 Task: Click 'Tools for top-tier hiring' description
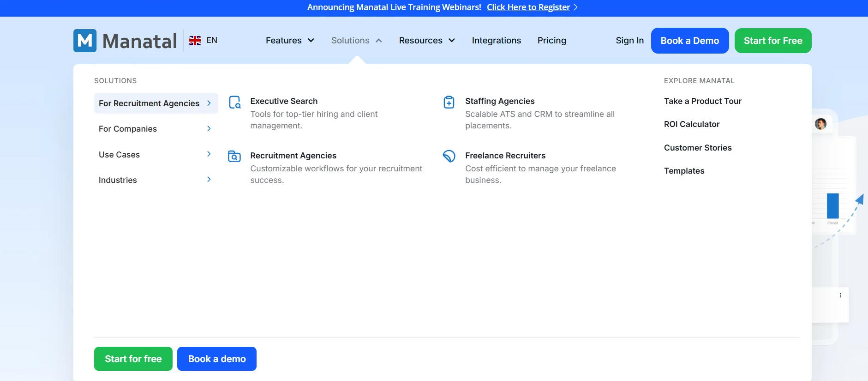(x=314, y=120)
